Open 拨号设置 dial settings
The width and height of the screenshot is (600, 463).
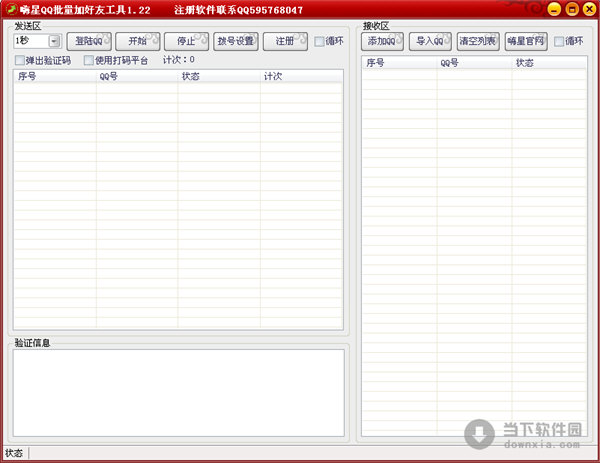point(236,41)
